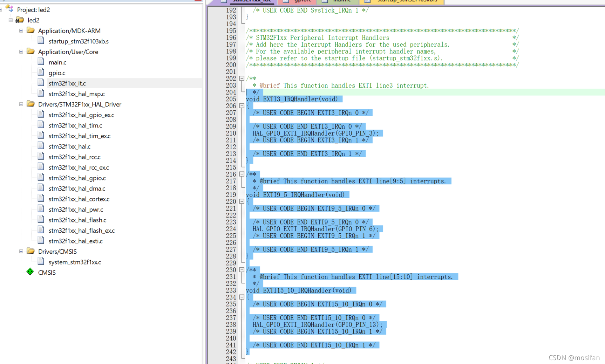Click file icon beside stm32f1xx_hal_dma.c
The image size is (605, 364).
point(41,188)
